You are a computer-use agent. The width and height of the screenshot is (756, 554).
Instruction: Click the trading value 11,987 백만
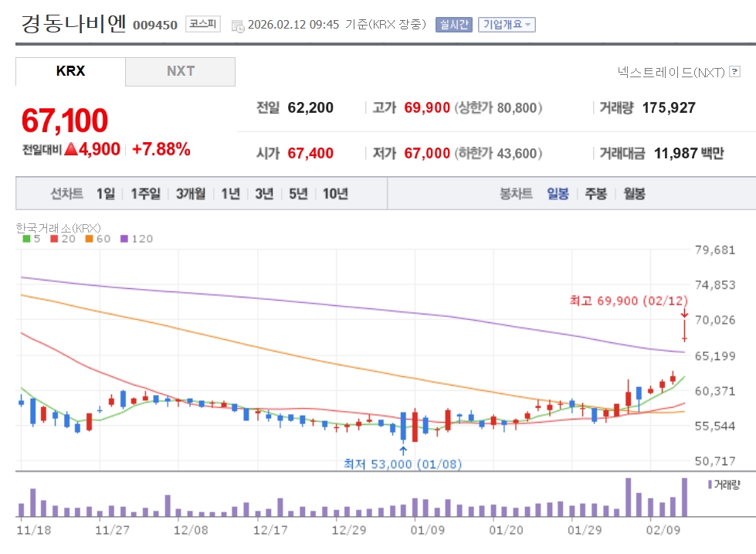[x=689, y=153]
